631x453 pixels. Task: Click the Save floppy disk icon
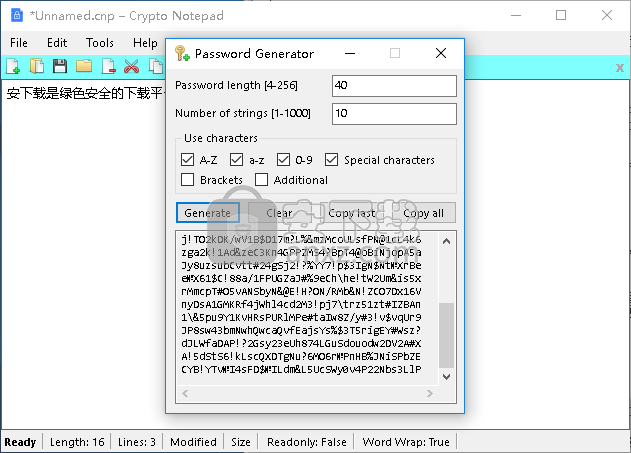tap(60, 66)
